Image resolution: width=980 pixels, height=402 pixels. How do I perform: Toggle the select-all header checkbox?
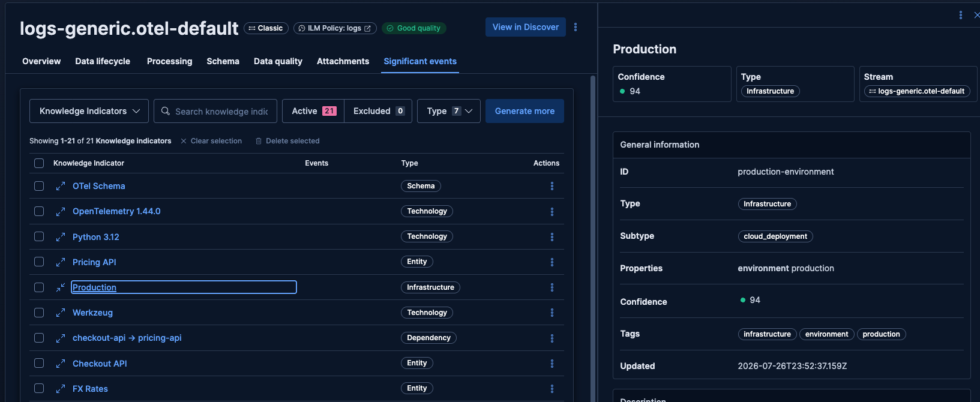pos(39,163)
